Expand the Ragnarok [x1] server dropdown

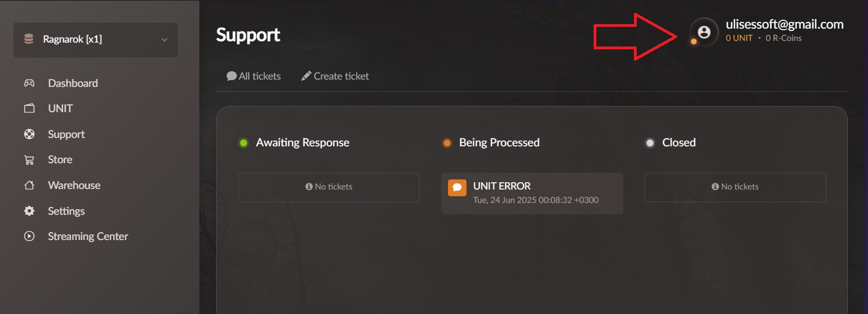95,40
